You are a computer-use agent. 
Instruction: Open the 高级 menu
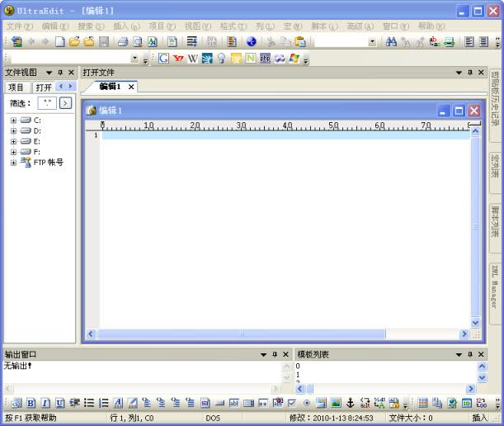tap(360, 26)
